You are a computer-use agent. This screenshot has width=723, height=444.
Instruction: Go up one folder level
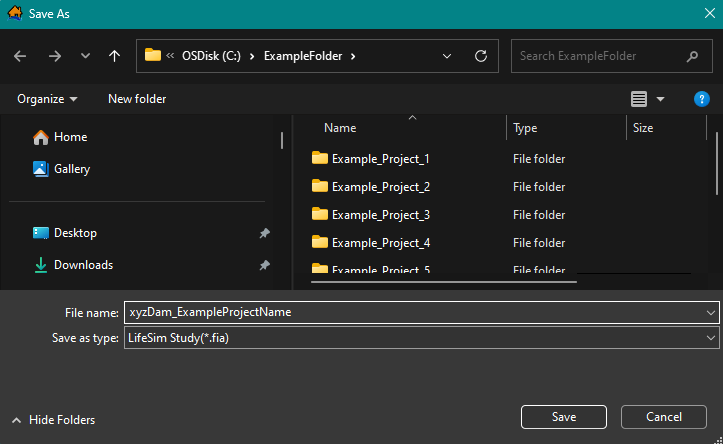coord(114,56)
